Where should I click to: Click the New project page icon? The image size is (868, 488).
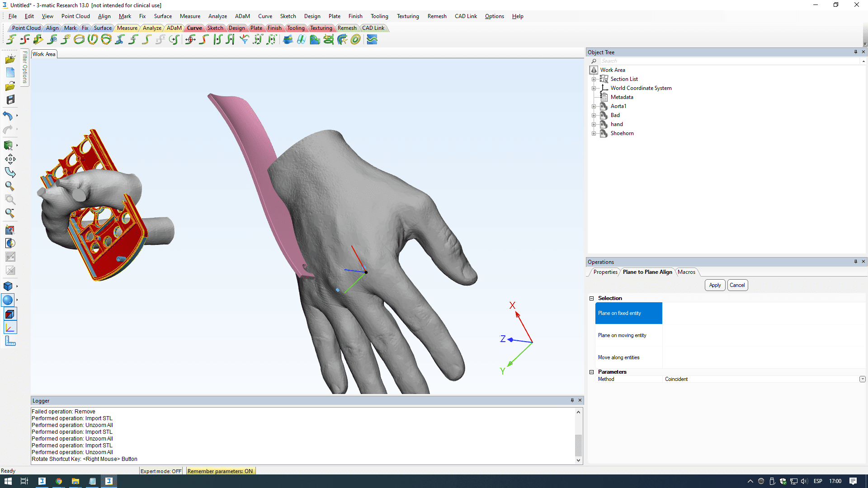(10, 72)
